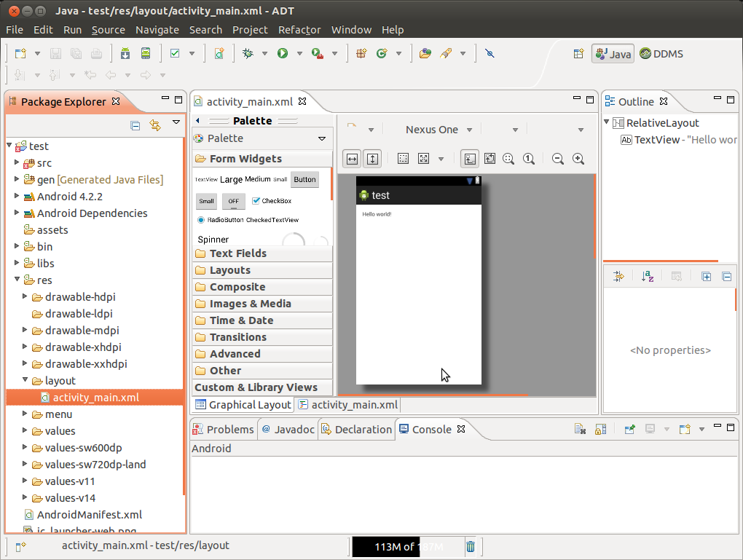Switch to activity_main.xml source tab
This screenshot has width=743, height=560.
[x=348, y=405]
